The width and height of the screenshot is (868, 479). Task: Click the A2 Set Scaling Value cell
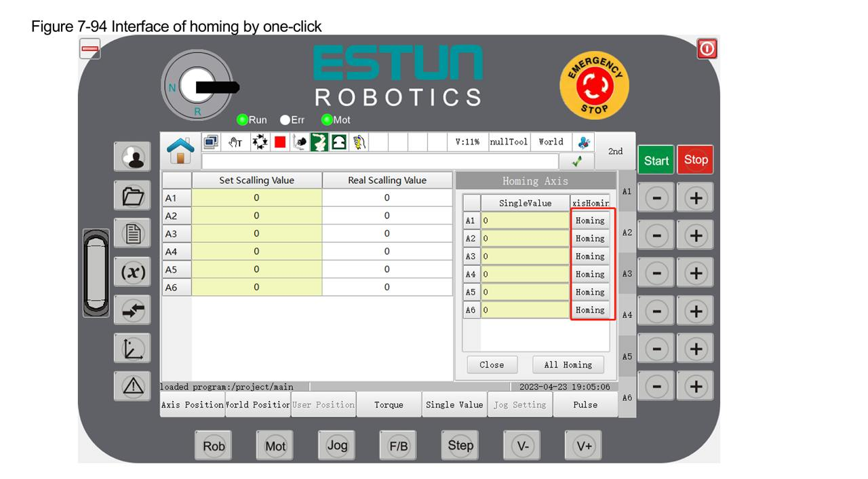[256, 216]
